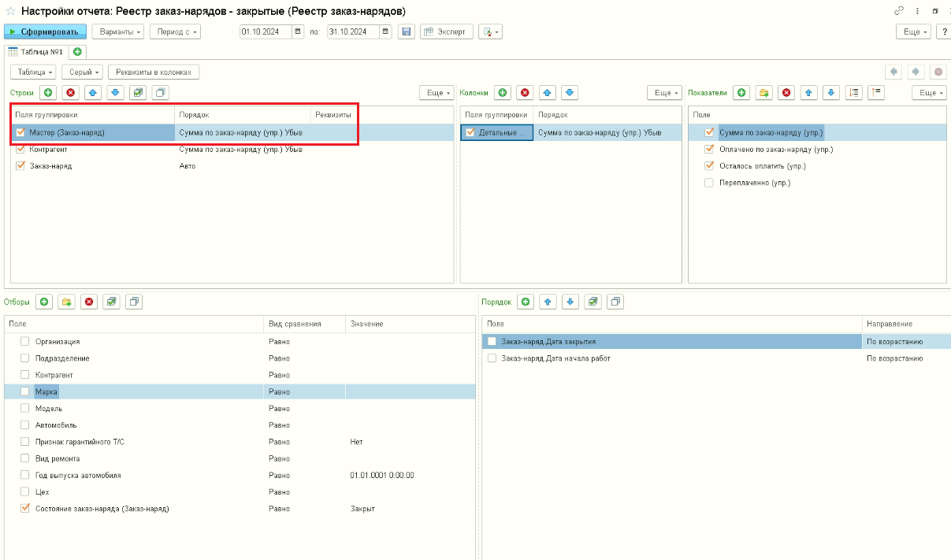Screen dimensions: 951x560
Task: Delete the selected grouping in Строки
Action: (x=70, y=93)
